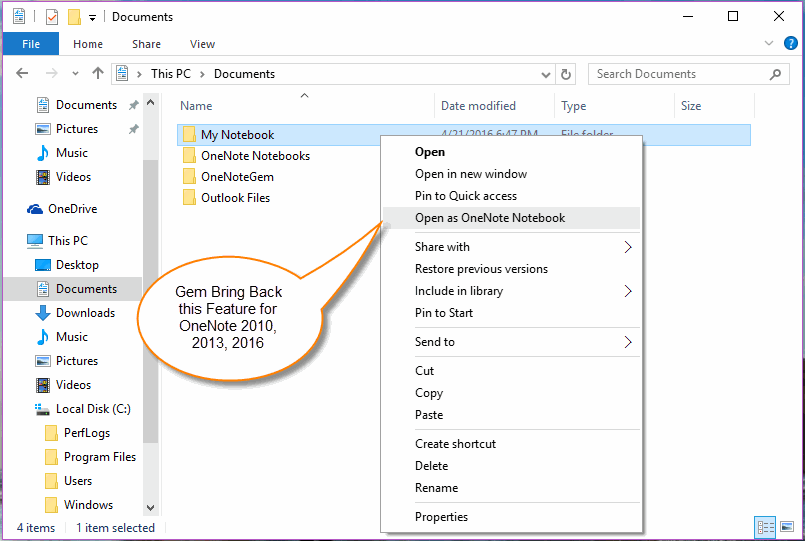This screenshot has height=541, width=805.
Task: Open Desktop under This PC
Action: pos(67,265)
